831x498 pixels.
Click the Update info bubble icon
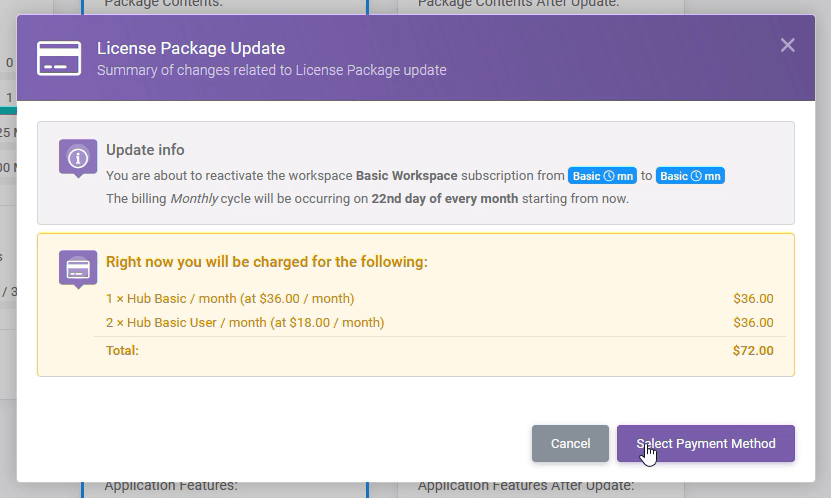pyautogui.click(x=78, y=158)
